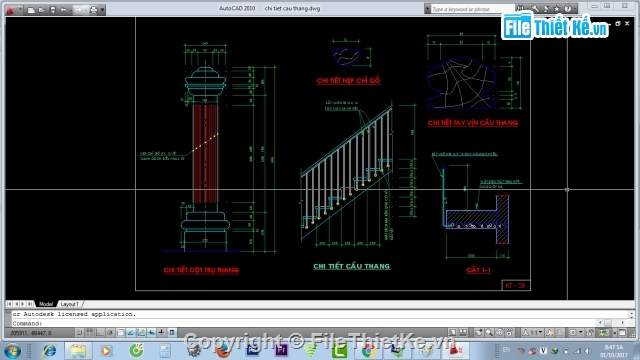The image size is (640, 360).
Task: Expand the quick access toolbar customize arrow
Action: [102, 10]
